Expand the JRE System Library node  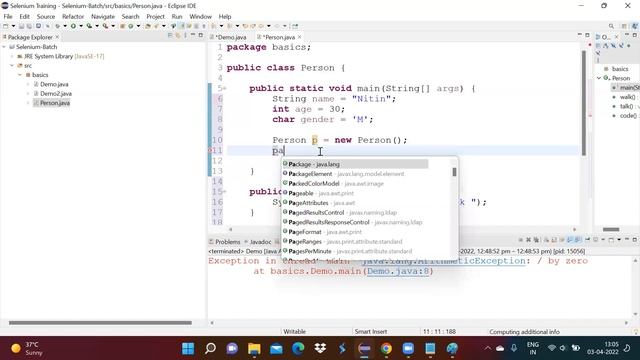[12, 56]
